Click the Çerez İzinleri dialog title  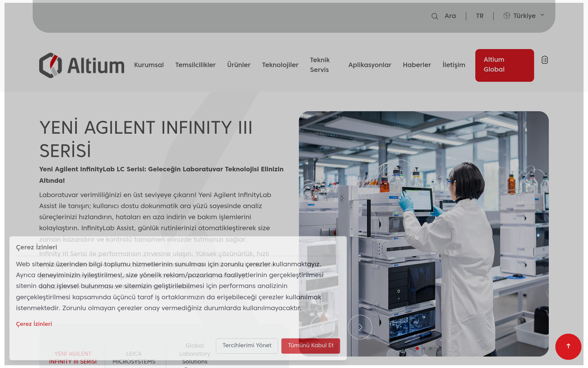pyautogui.click(x=37, y=247)
